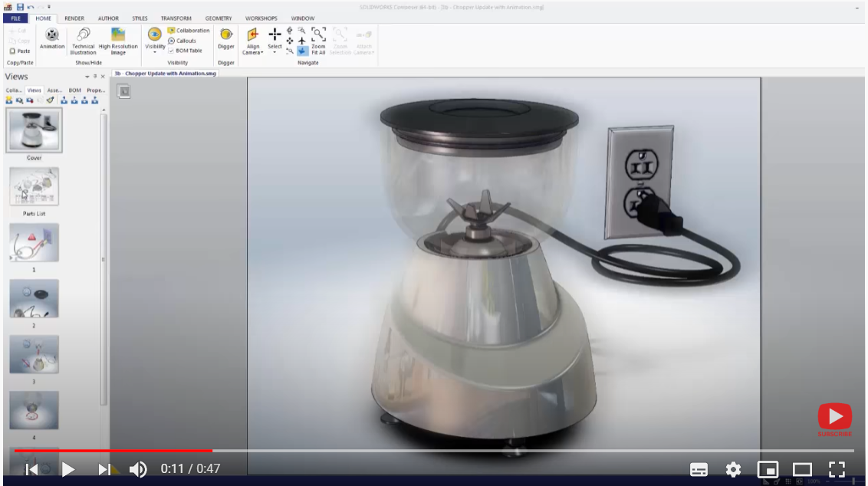Select view thumbnail labeled 4
Image resolution: width=868 pixels, height=486 pixels.
pyautogui.click(x=34, y=410)
